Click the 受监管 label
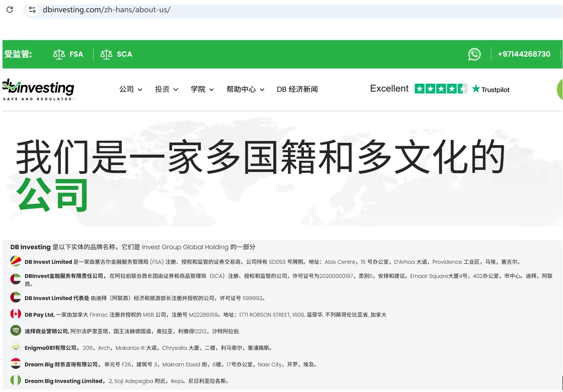 point(18,54)
